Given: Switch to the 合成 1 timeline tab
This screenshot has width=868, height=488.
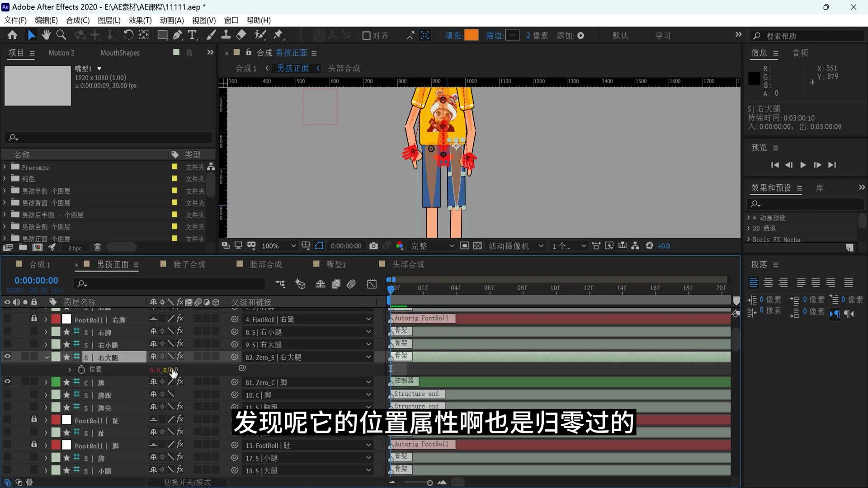Looking at the screenshot, I should pos(40,264).
